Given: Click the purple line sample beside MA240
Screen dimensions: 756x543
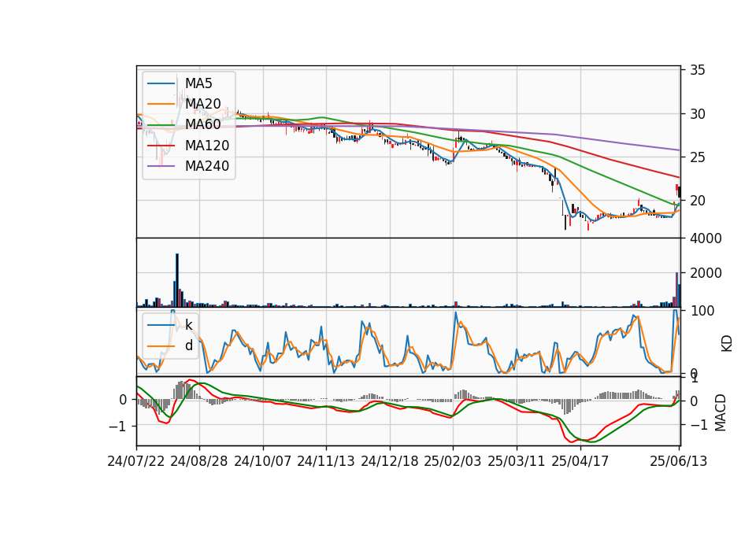Looking at the screenshot, I should pyautogui.click(x=161, y=166).
